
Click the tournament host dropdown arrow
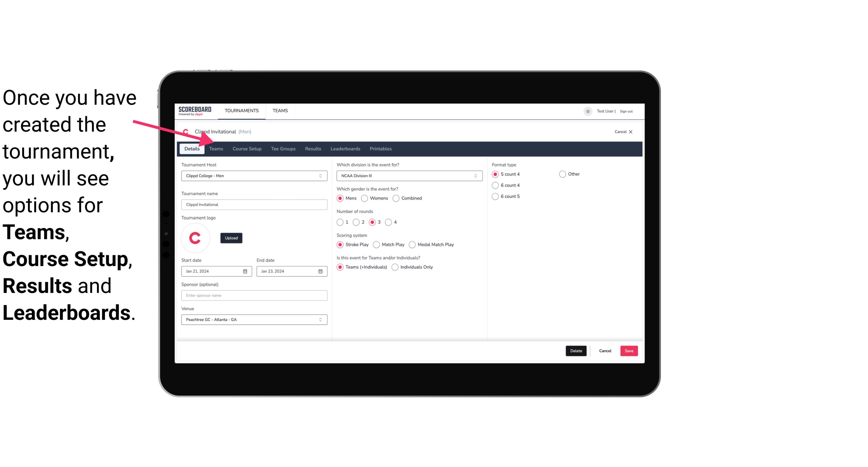click(321, 176)
